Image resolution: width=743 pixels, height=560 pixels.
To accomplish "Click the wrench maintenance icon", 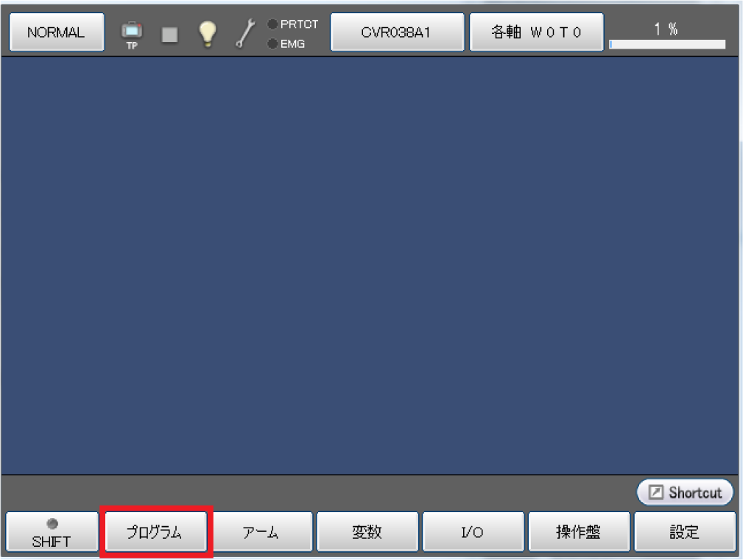I will tap(245, 33).
